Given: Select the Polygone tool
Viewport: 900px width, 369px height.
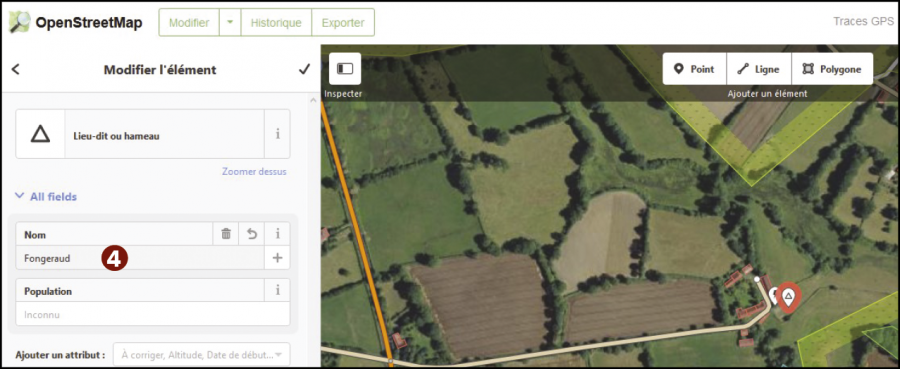Looking at the screenshot, I should pos(832,69).
